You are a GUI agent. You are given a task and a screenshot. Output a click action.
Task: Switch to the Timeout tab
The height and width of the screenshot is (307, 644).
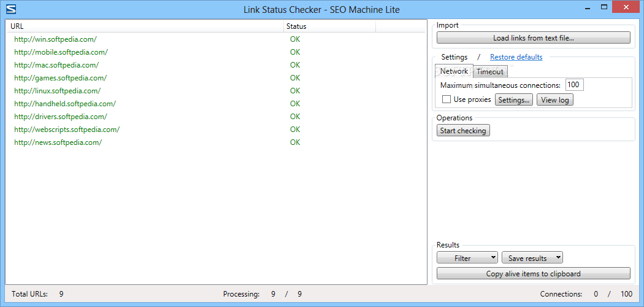point(490,71)
